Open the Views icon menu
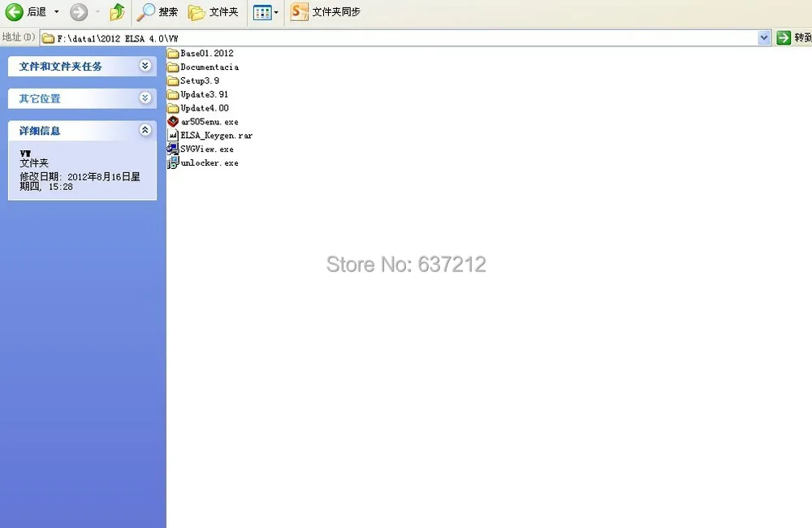The image size is (812, 528). coord(266,12)
